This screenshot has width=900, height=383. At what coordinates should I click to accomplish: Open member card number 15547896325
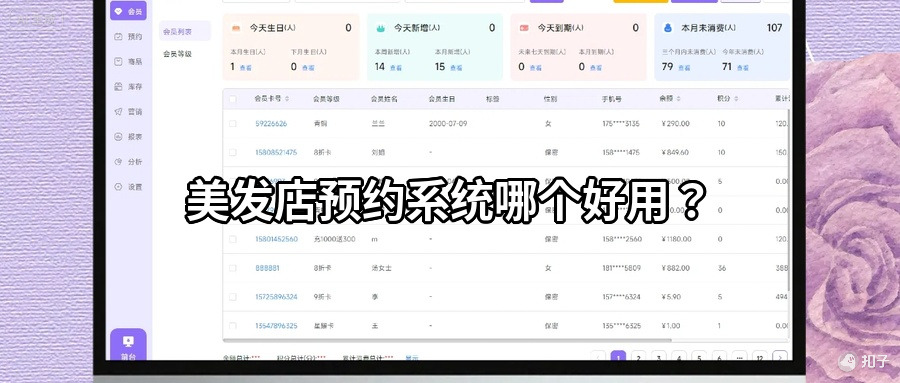276,326
